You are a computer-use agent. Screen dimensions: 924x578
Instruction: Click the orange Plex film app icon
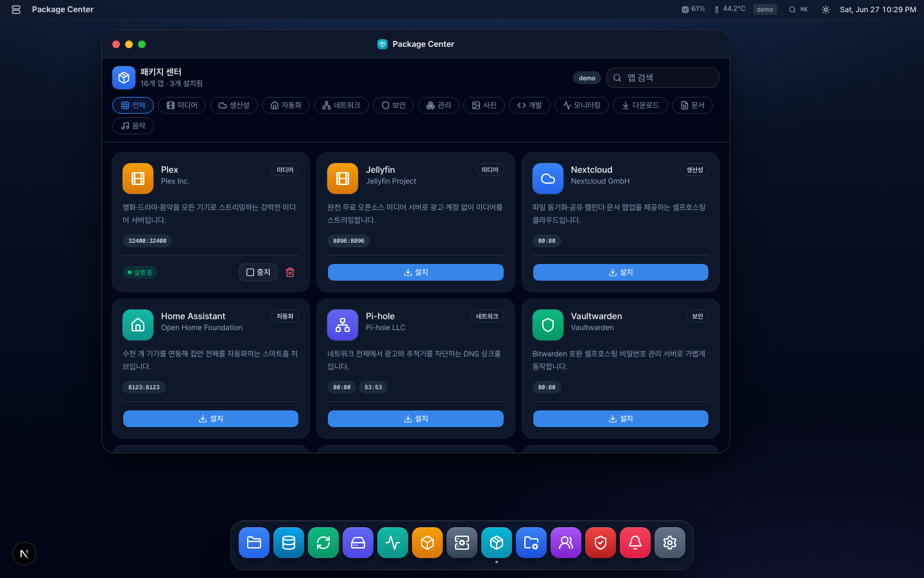tap(138, 179)
